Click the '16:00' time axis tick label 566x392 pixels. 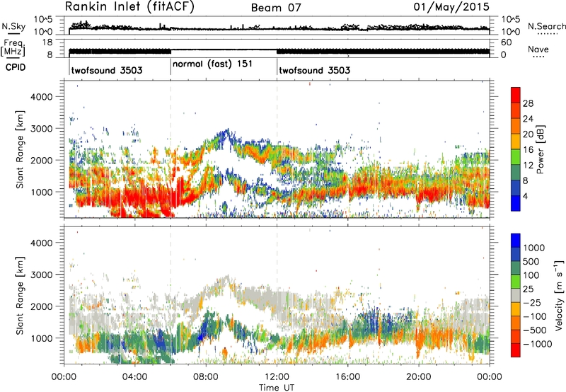coord(347,377)
